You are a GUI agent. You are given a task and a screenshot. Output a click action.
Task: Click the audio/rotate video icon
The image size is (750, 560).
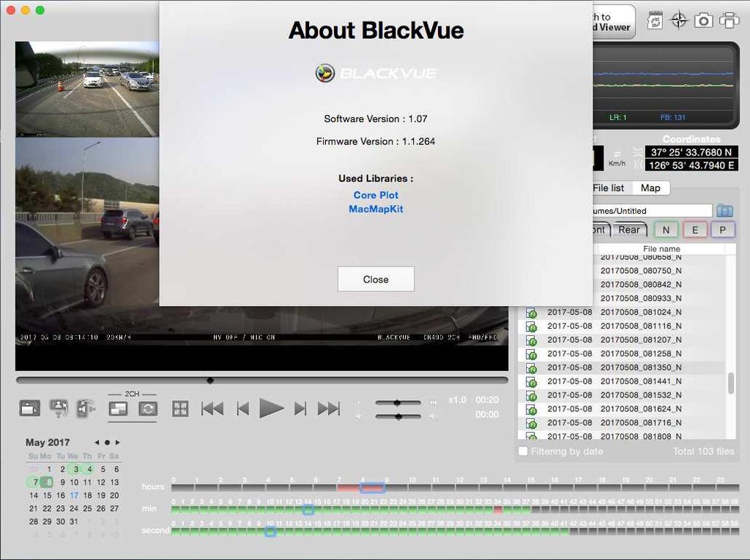(86, 408)
